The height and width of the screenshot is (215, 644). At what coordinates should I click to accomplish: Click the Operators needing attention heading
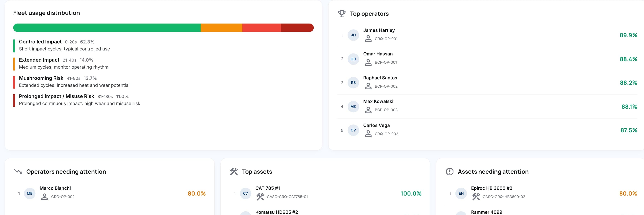(66, 172)
